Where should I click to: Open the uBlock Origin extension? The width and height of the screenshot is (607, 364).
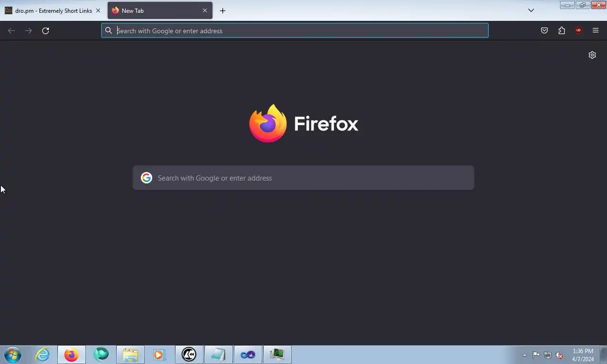coord(579,31)
